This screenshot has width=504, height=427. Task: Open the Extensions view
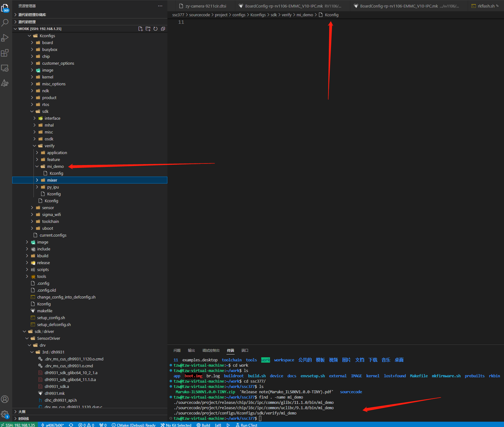[5, 53]
